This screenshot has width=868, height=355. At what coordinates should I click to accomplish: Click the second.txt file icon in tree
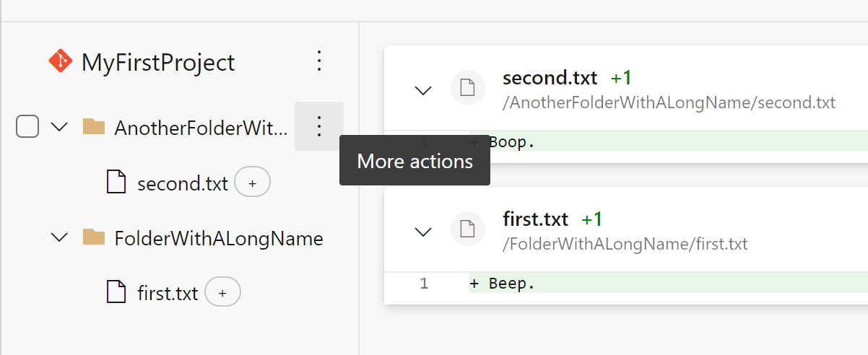pyautogui.click(x=116, y=182)
